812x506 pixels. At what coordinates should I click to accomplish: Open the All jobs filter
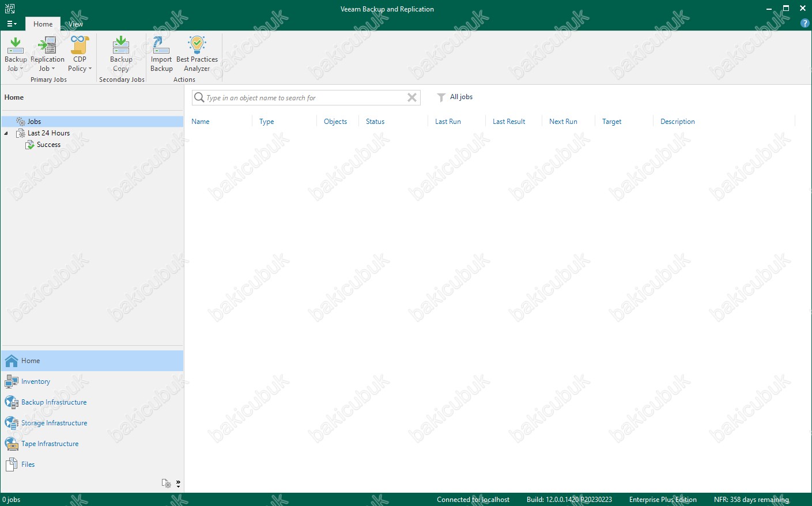coord(455,97)
